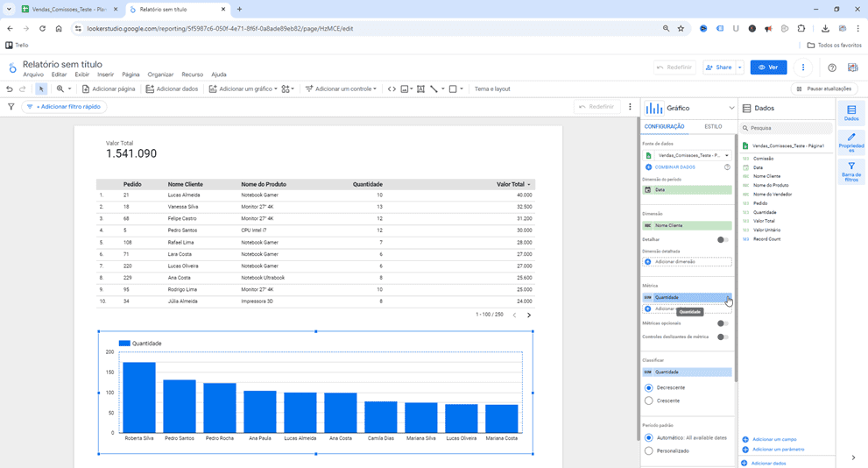Select the Crescente sort order radio
The width and height of the screenshot is (868, 468).
click(649, 401)
